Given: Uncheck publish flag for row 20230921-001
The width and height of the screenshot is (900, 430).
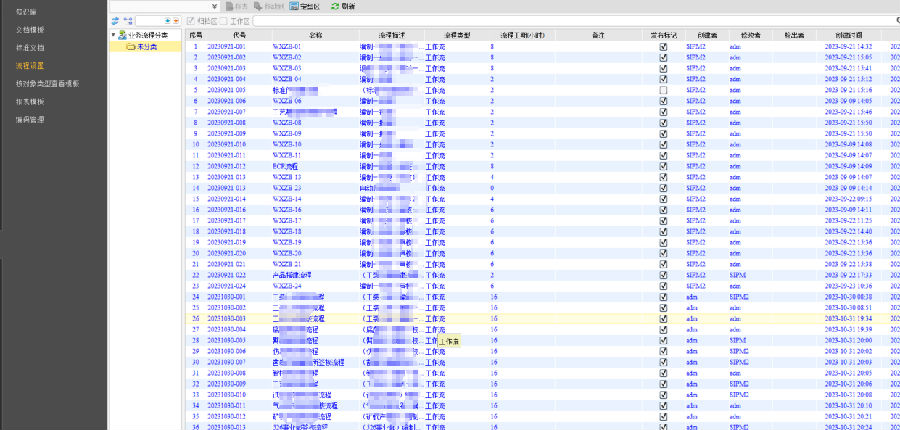Looking at the screenshot, I should point(664,46).
